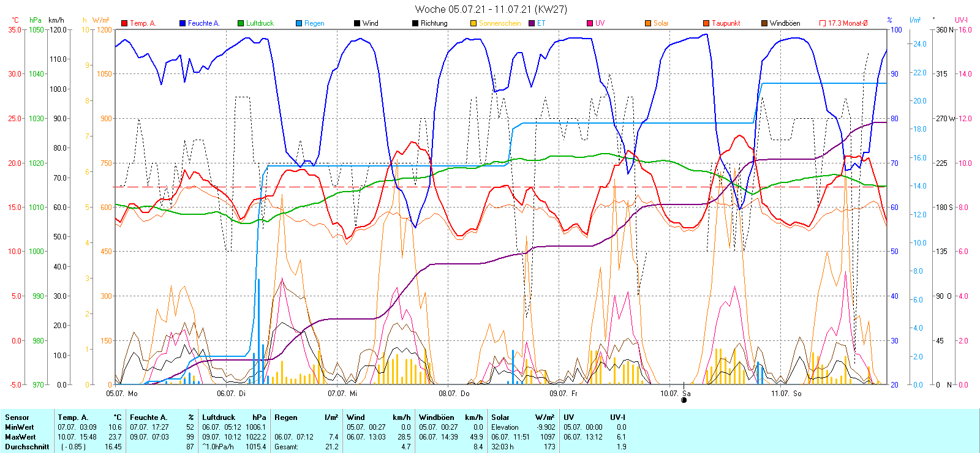Screen dimensions: 980x453
Task: Click the Temp. A. legend label
Action: coord(143,23)
